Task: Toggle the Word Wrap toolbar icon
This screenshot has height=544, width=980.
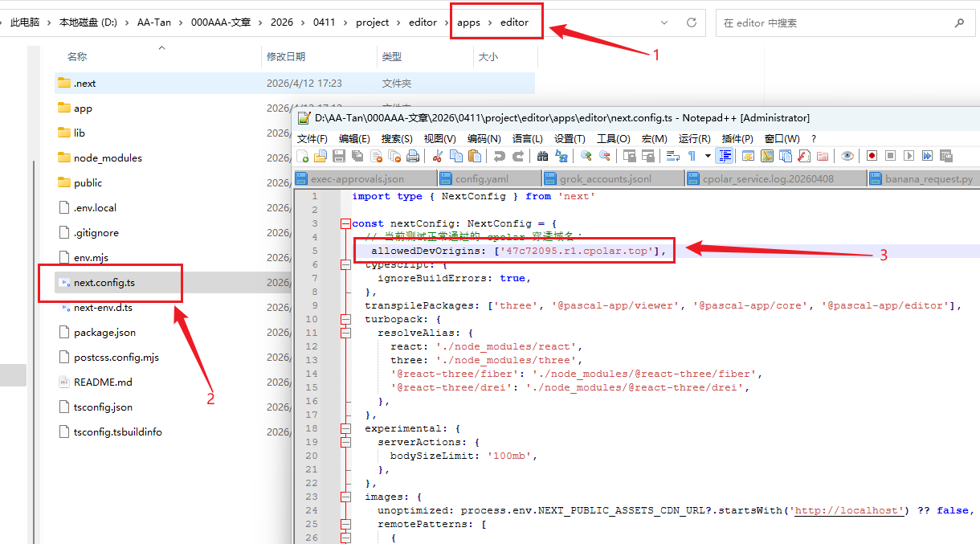Action: point(673,156)
